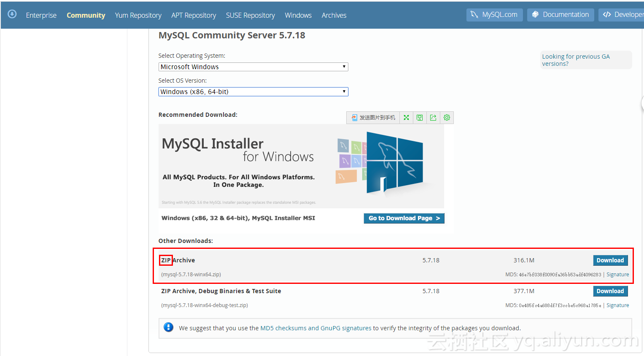The height and width of the screenshot is (356, 644).
Task: Open the Yum Repository tab
Action: point(138,15)
